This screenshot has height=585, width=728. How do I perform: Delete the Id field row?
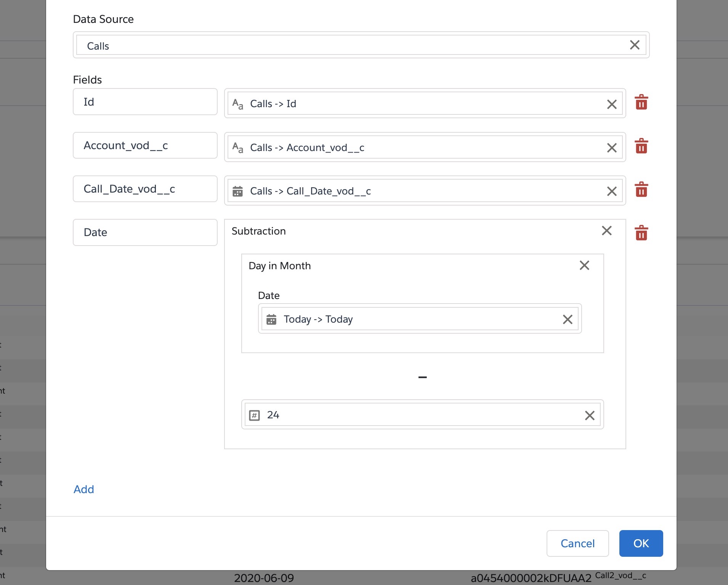641,103
